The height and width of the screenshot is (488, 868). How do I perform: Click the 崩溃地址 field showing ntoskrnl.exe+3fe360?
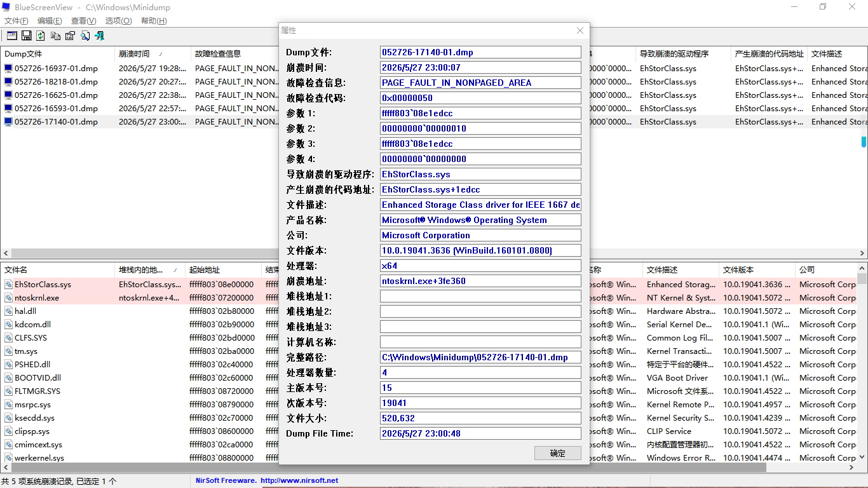coord(480,281)
